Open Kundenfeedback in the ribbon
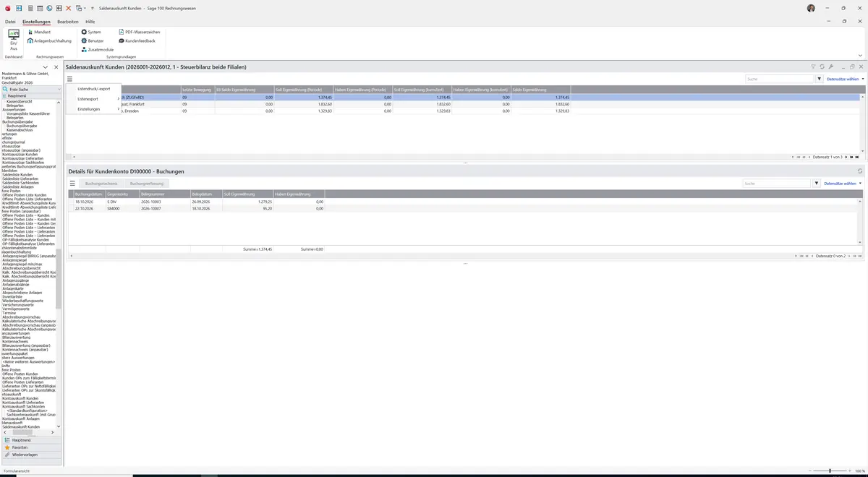The image size is (868, 477). (137, 40)
